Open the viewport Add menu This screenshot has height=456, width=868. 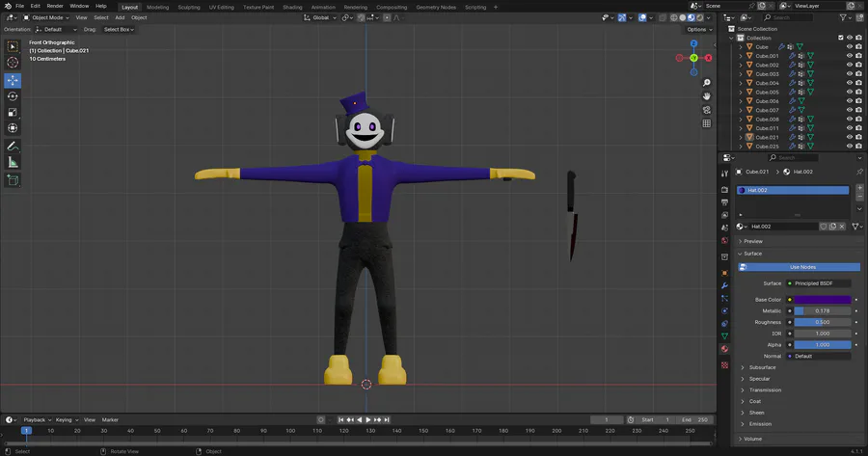120,17
